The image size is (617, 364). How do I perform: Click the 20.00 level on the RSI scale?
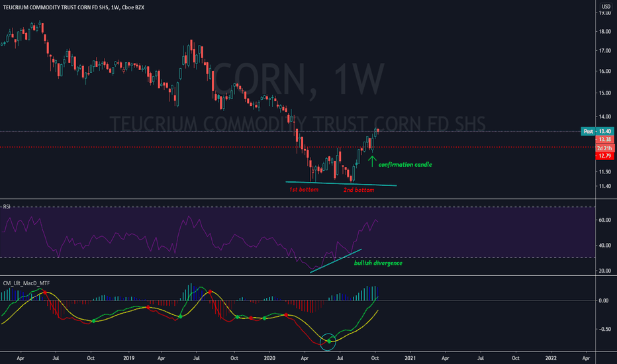click(x=605, y=271)
